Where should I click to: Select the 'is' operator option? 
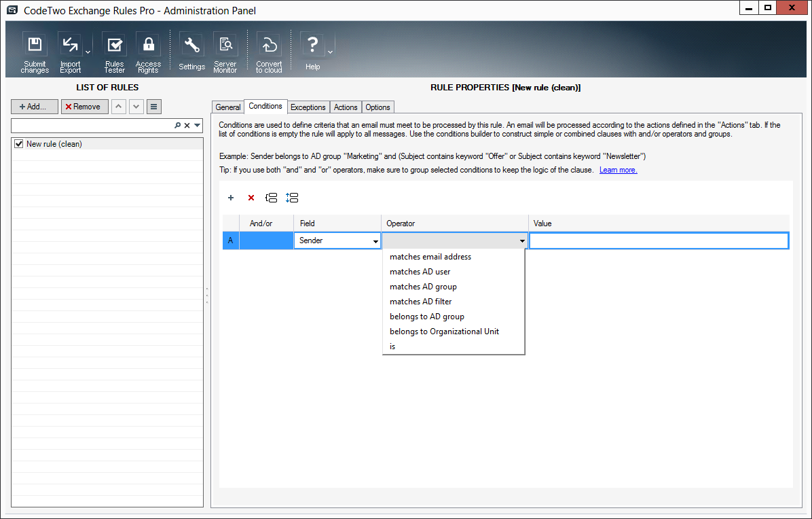(454, 346)
